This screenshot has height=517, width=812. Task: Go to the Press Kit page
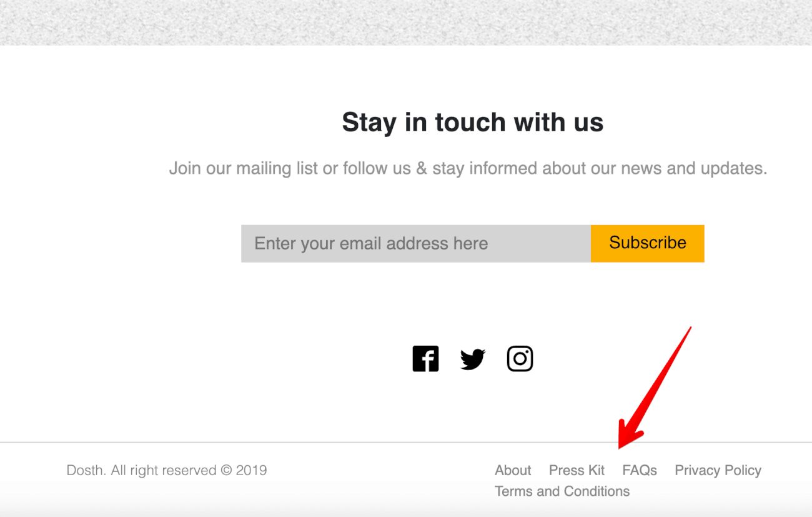tap(577, 470)
